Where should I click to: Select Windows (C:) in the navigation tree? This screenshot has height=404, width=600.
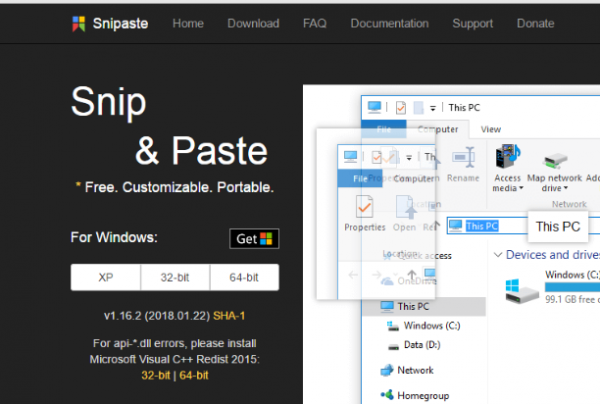click(432, 326)
